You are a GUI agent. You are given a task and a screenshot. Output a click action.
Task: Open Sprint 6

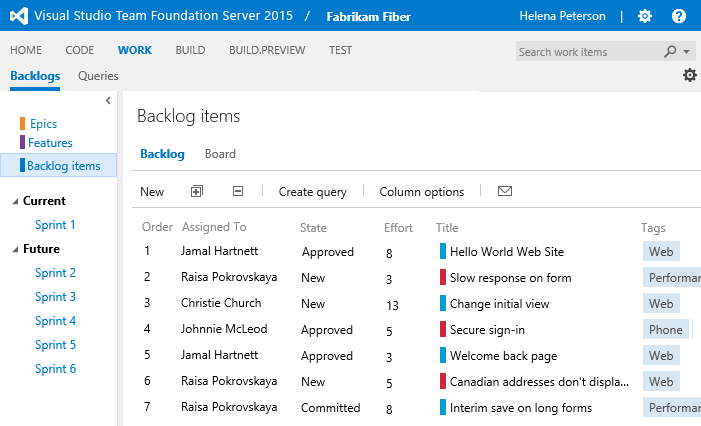(x=55, y=369)
